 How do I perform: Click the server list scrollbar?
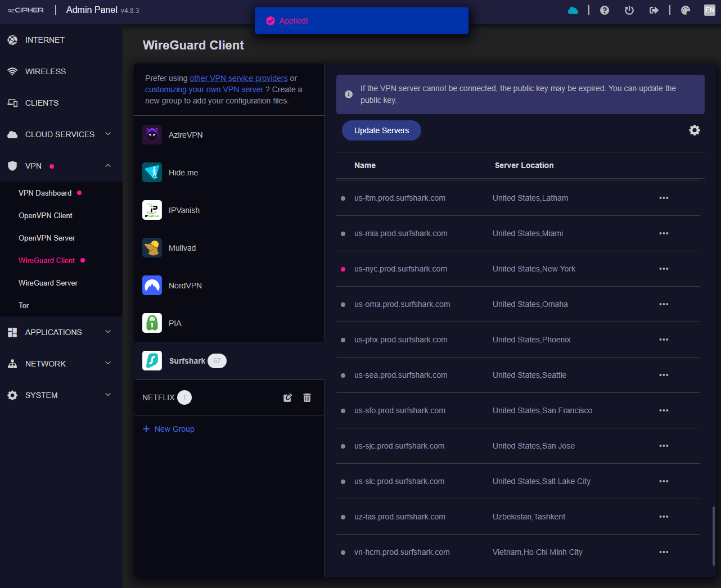(x=713, y=537)
